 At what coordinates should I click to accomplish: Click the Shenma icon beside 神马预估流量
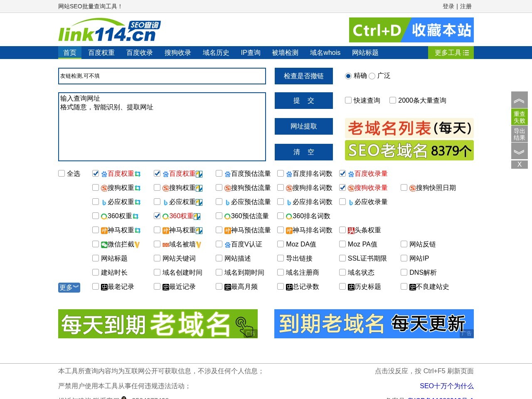click(228, 231)
